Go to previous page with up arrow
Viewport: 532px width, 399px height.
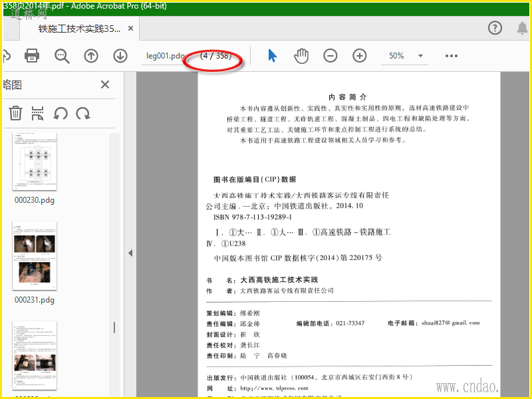pyautogui.click(x=91, y=56)
